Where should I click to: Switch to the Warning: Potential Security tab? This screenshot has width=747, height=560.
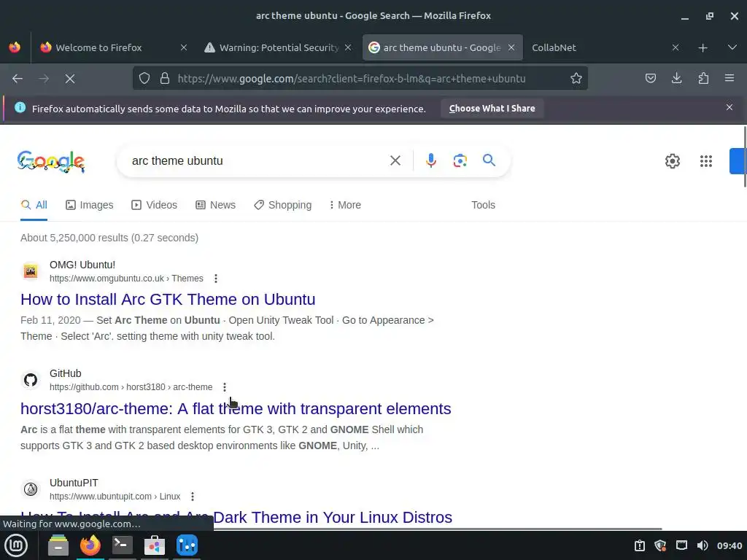pyautogui.click(x=278, y=47)
